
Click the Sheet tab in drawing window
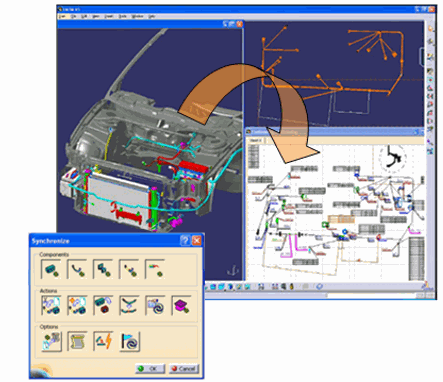255,141
